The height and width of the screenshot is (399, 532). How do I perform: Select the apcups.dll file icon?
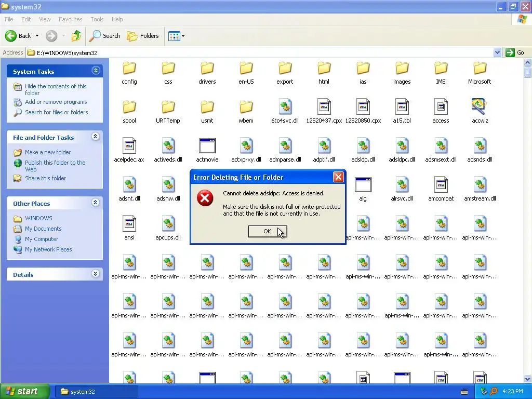(x=168, y=224)
